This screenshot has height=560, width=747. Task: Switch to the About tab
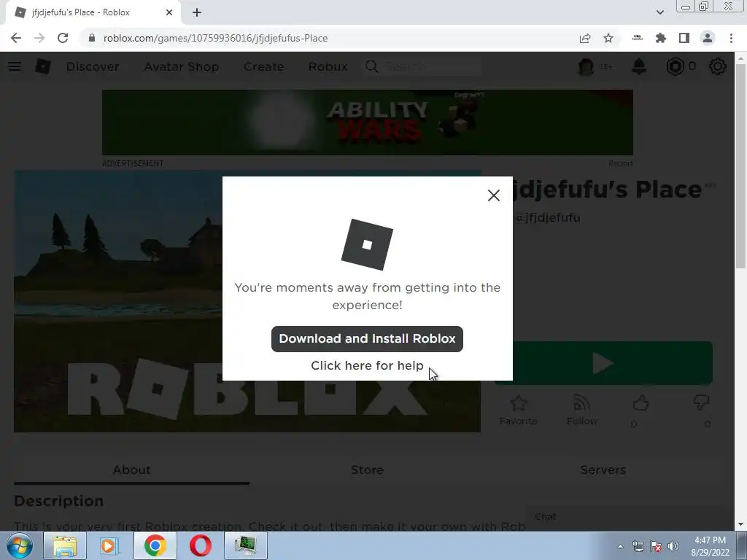[131, 470]
